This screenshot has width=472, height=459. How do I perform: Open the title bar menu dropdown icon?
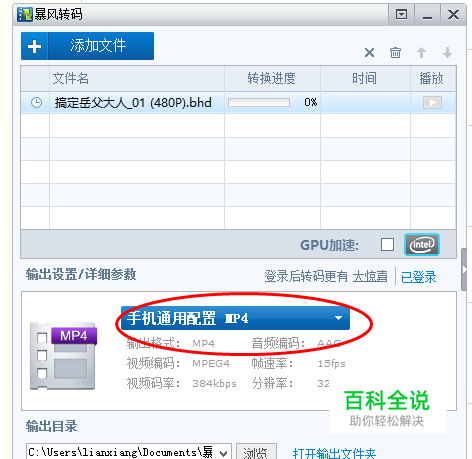[x=401, y=15]
